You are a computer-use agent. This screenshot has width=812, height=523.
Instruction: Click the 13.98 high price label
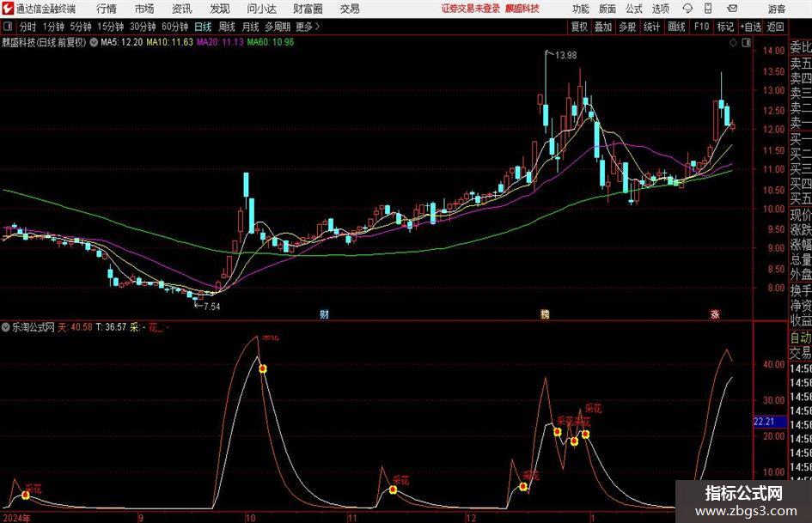point(565,55)
